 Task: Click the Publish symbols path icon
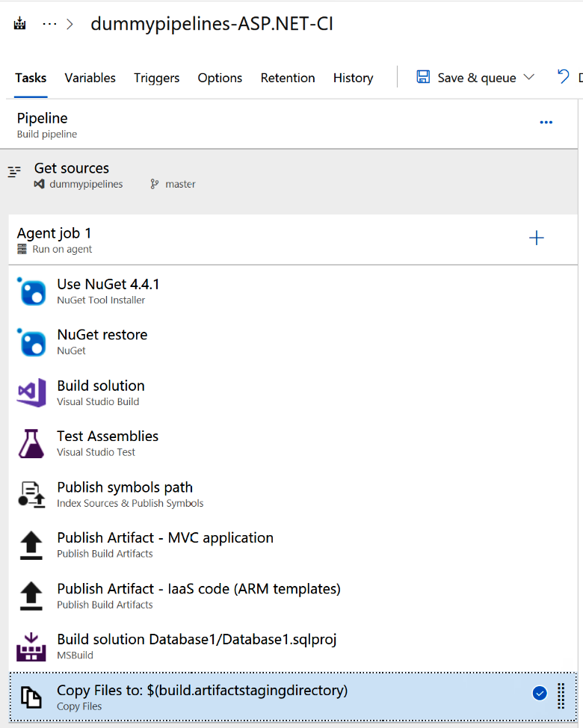[x=31, y=495]
